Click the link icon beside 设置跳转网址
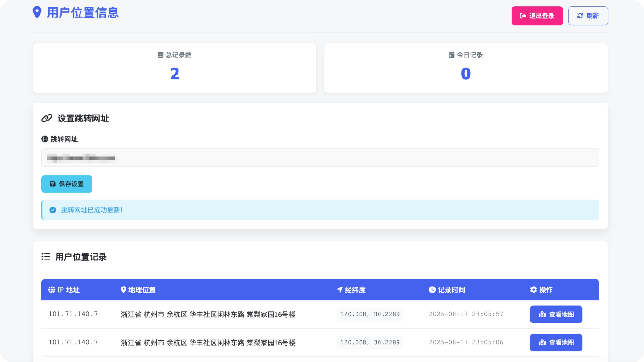 tap(46, 118)
